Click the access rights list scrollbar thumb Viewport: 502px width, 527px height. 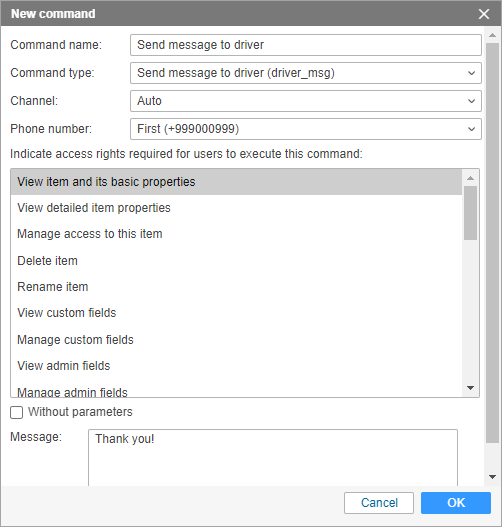point(470,213)
